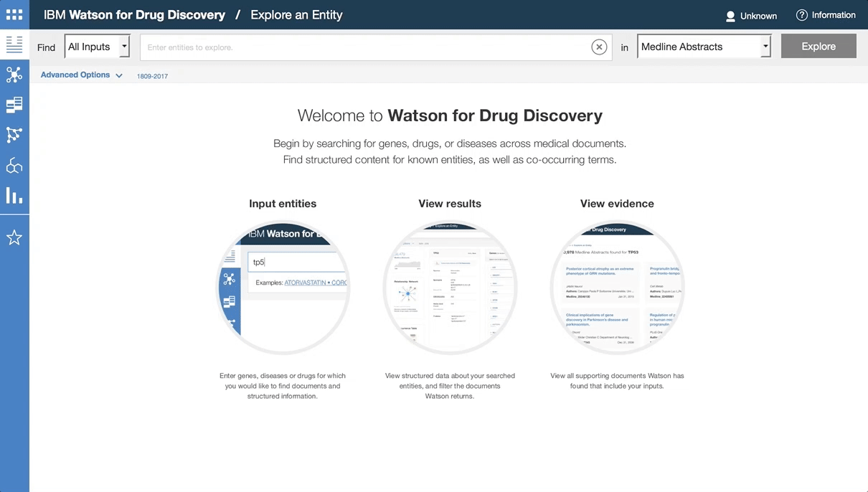This screenshot has height=492, width=868.
Task: Click the 'View evidence' heading
Action: (617, 204)
